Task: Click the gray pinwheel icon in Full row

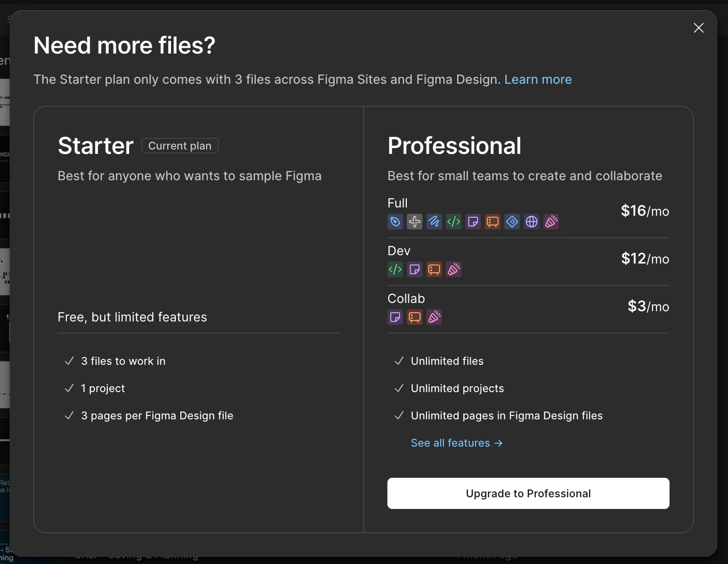Action: pyautogui.click(x=415, y=222)
